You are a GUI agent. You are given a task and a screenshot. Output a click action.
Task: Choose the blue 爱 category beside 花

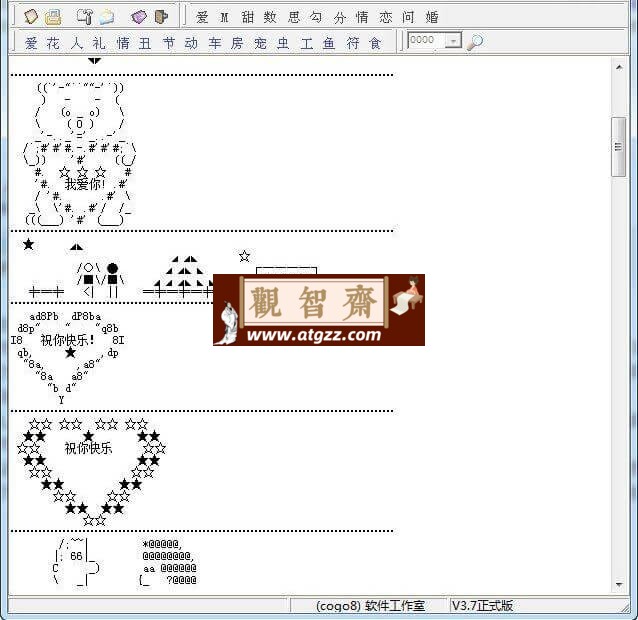click(x=31, y=42)
